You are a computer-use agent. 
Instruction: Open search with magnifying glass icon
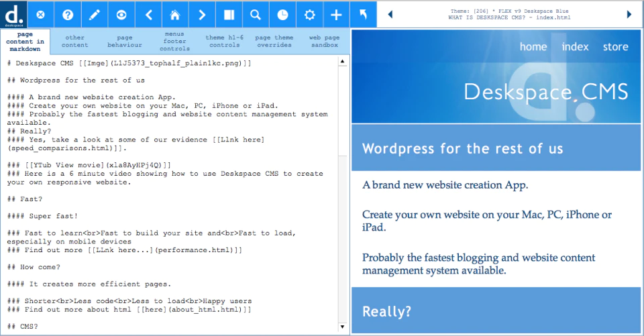pos(256,15)
